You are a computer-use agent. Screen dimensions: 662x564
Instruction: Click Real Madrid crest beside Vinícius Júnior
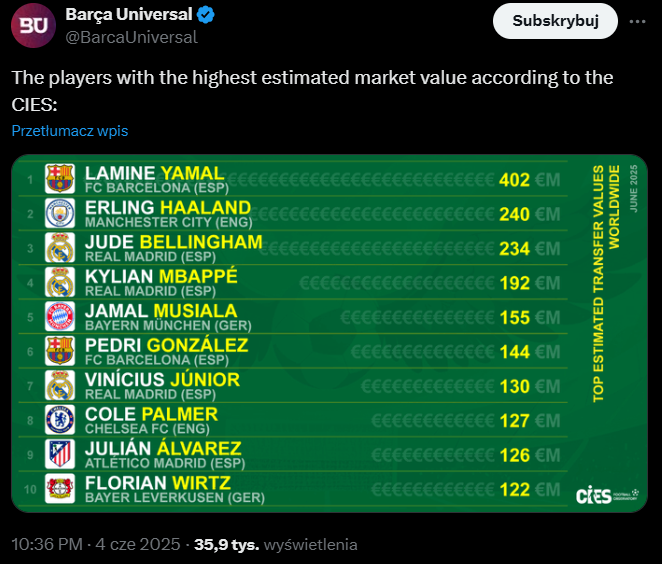pyautogui.click(x=60, y=385)
